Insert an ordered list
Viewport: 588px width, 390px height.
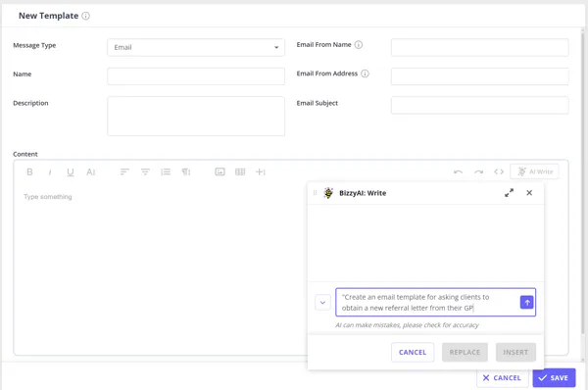[166, 171]
